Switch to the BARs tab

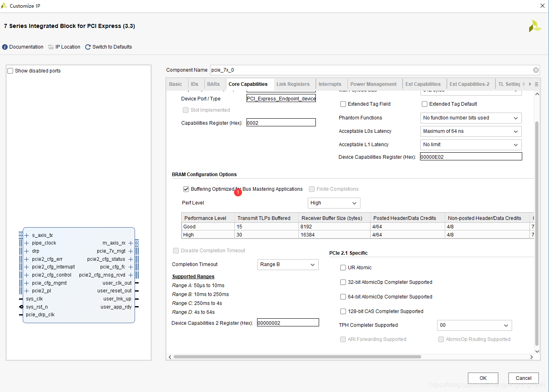(213, 84)
